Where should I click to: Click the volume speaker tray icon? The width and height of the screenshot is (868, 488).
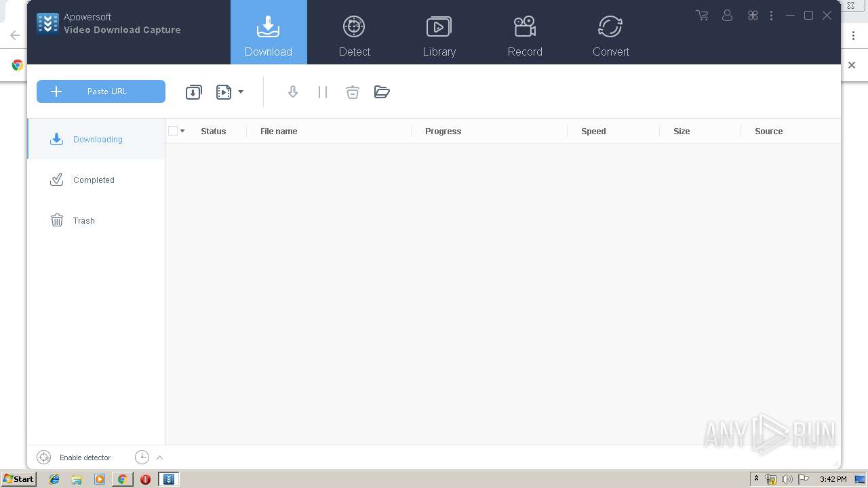coord(787,479)
